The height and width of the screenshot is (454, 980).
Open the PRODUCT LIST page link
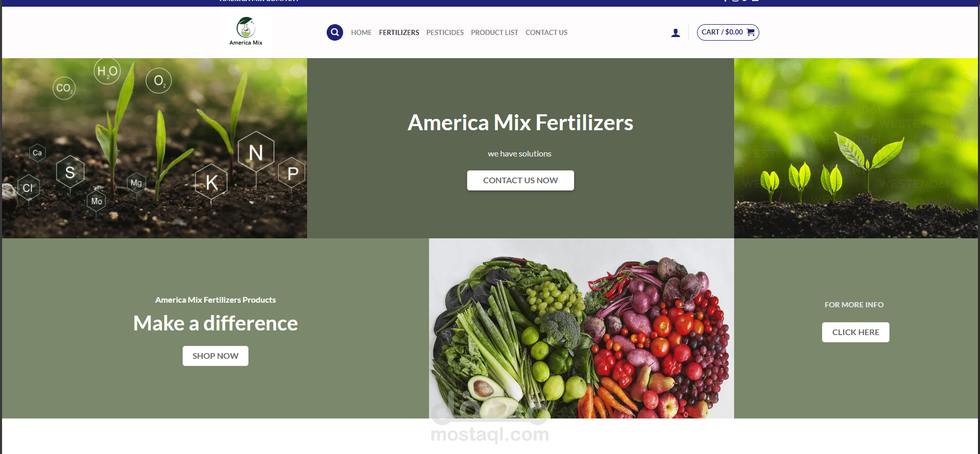(x=494, y=32)
